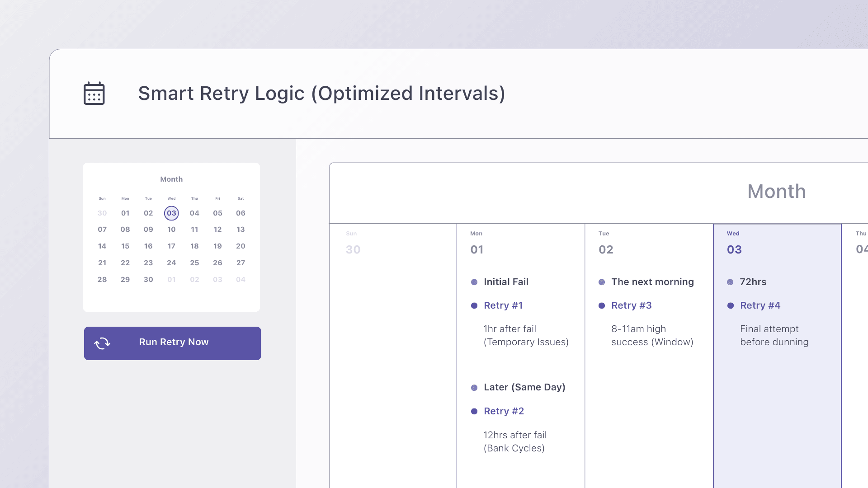Click the dot beside Initial Fail
This screenshot has height=488, width=868.
point(474,282)
